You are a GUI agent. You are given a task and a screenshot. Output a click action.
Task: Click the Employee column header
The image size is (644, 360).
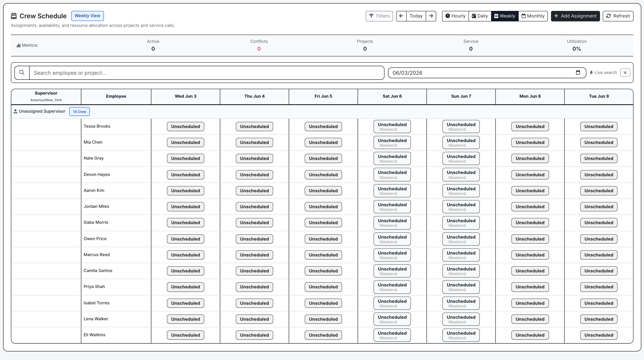[116, 97]
